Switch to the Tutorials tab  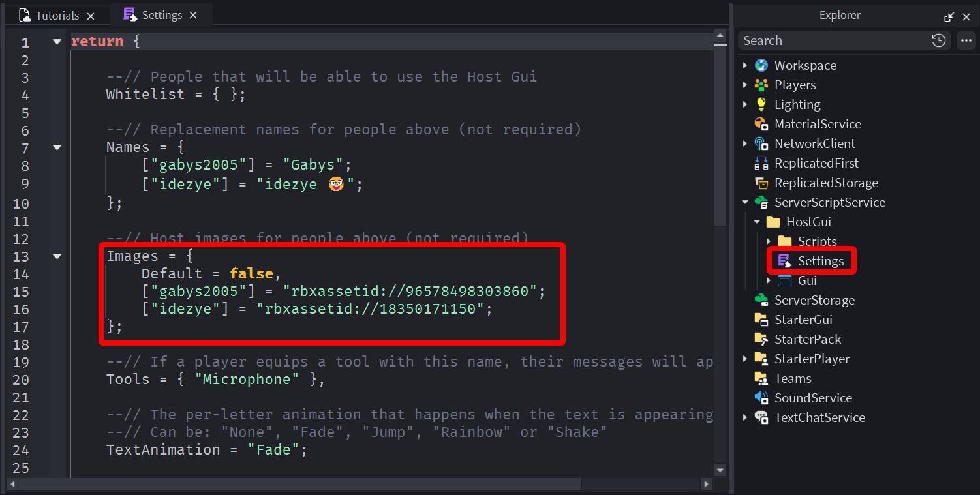point(57,16)
